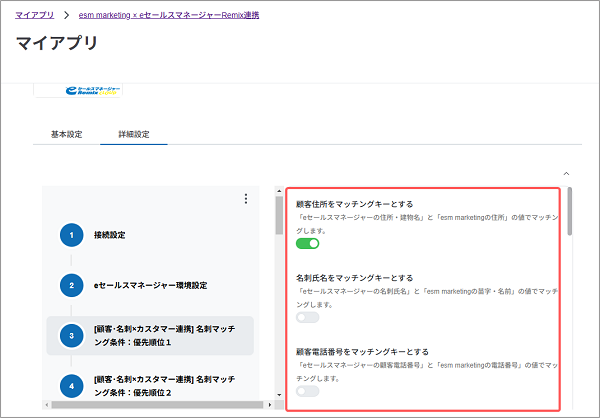Select the 接続設定 step

[109, 235]
